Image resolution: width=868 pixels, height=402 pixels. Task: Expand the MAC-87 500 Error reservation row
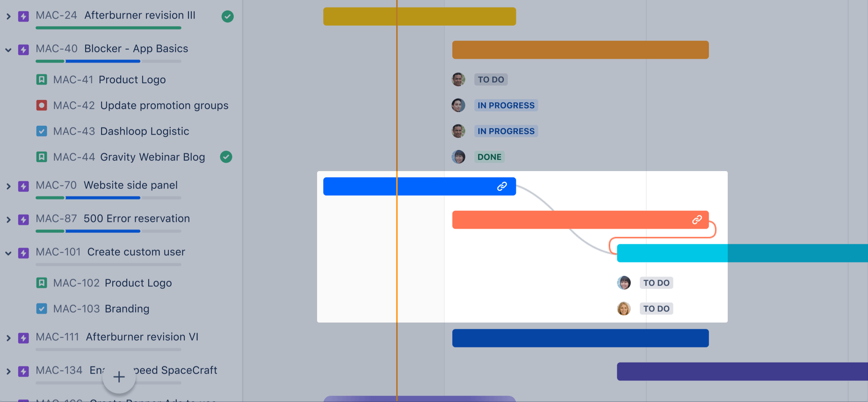pyautogui.click(x=8, y=219)
